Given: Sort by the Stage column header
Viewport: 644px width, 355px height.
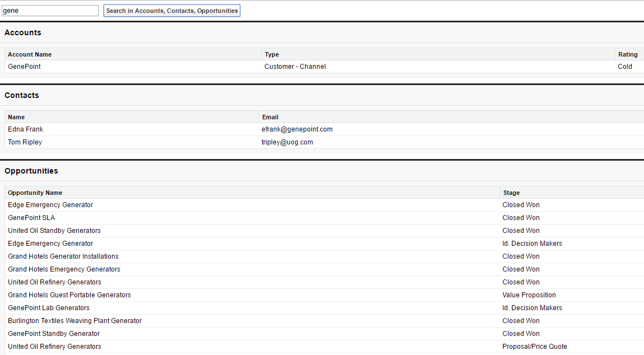Looking at the screenshot, I should [x=511, y=193].
